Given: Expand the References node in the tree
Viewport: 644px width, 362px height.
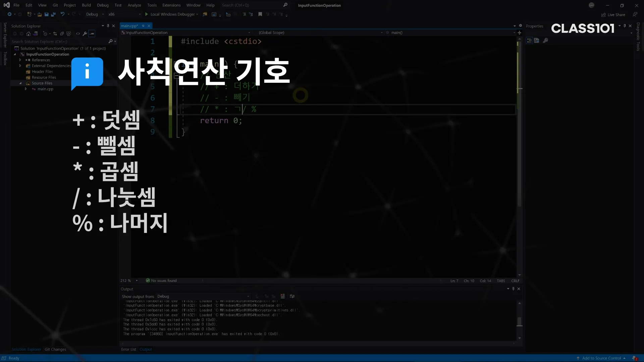Looking at the screenshot, I should pyautogui.click(x=20, y=60).
